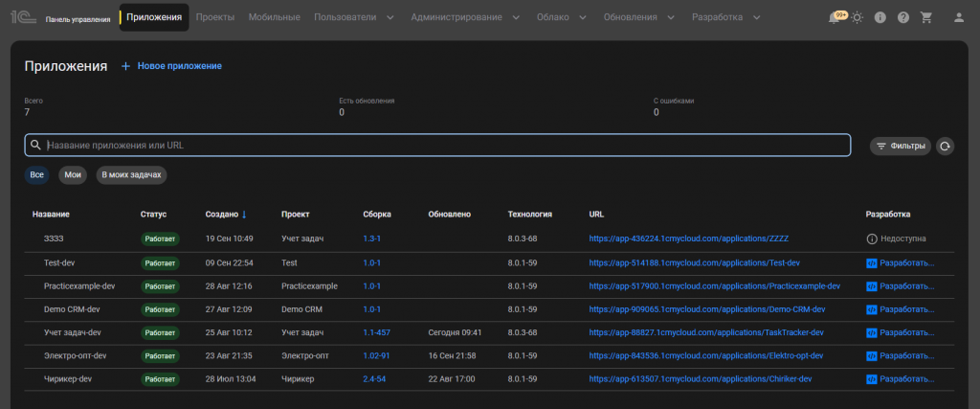Toggle the 'В моих задачах' filter chip
Viewport: 980px width, 409px height.
(131, 175)
